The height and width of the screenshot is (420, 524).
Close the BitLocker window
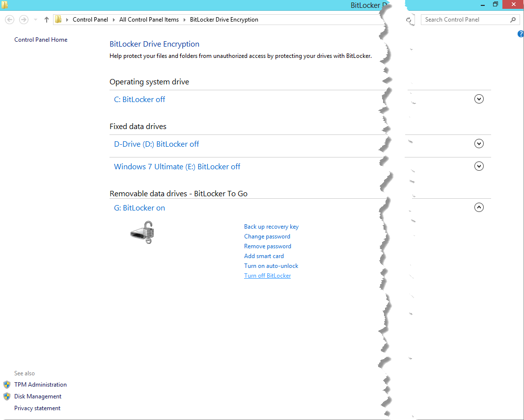point(513,4)
